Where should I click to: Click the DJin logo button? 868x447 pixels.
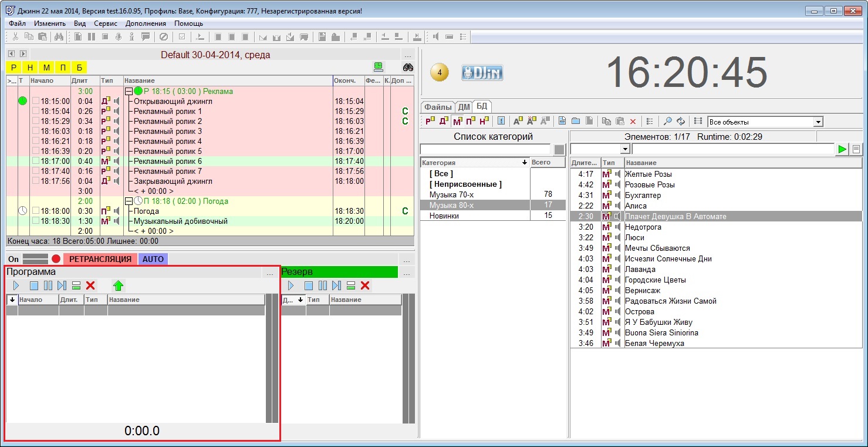click(482, 73)
